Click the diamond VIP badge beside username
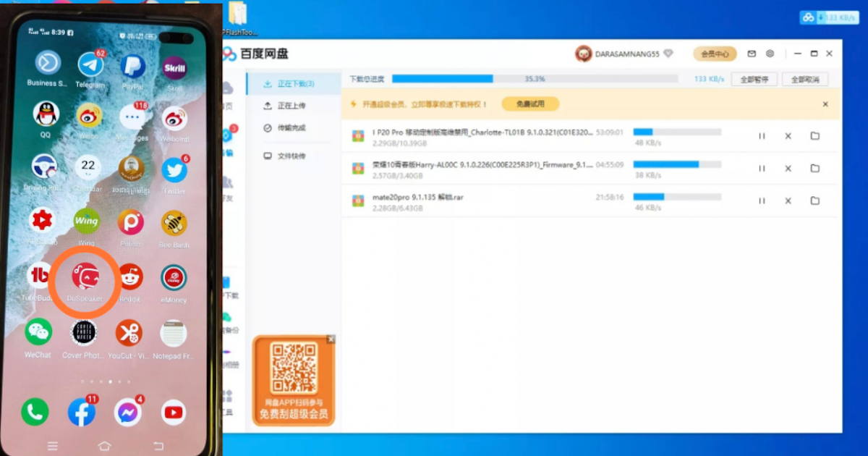Screen dimensions: 868x456 pos(668,54)
